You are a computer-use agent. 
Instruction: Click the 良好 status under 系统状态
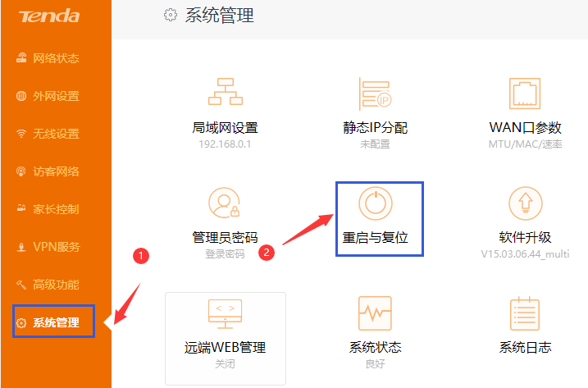pyautogui.click(x=375, y=364)
